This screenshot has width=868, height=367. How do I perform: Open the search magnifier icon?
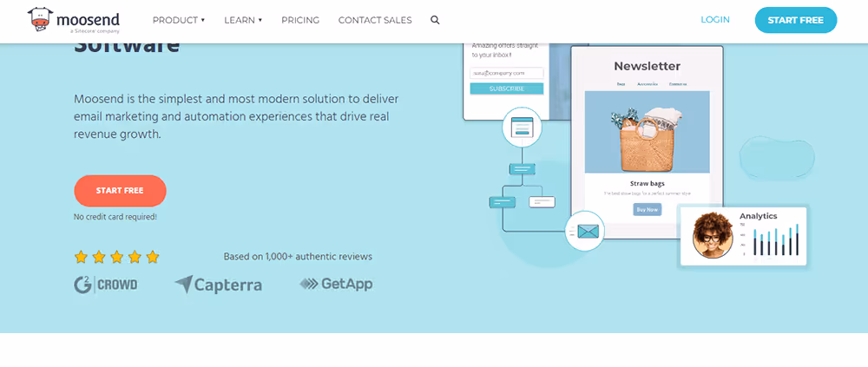coord(435,20)
